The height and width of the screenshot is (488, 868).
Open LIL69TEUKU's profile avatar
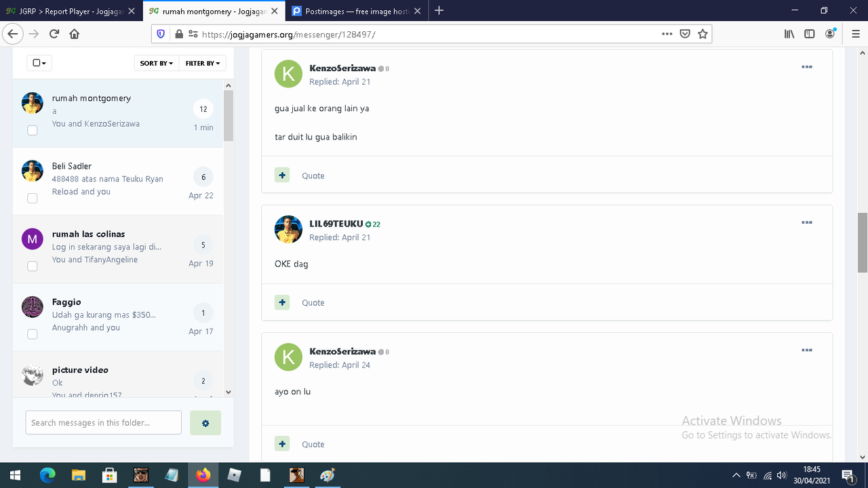[x=288, y=230]
